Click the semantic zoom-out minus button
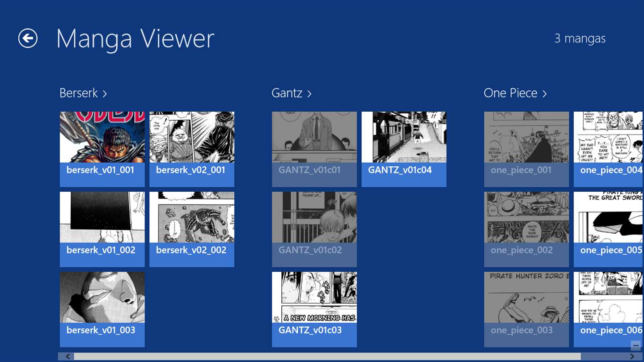The height and width of the screenshot is (362, 644). (636, 345)
